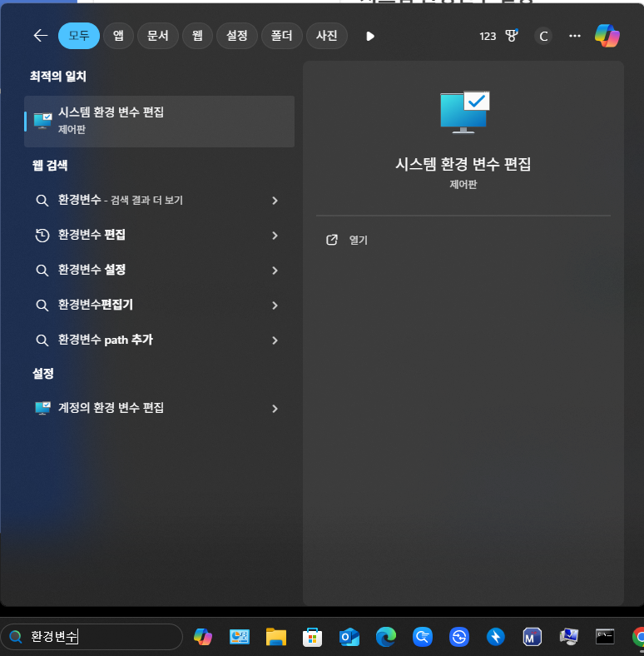Viewport: 644px width, 656px height.
Task: Click the monitor icon beside 계정의 환경 변수 편집
Action: click(x=42, y=408)
